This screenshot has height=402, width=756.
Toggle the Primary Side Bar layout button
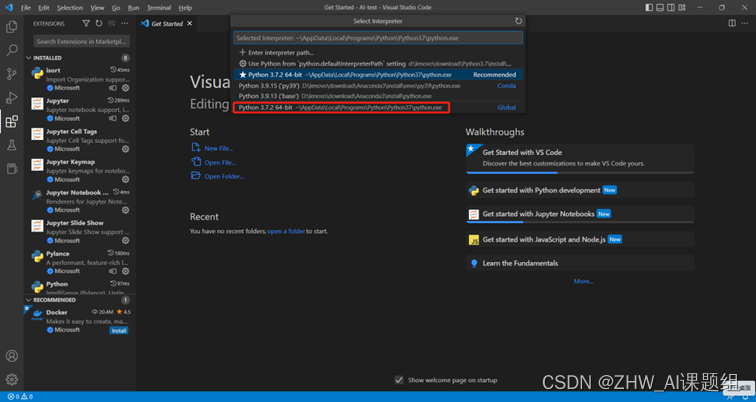[649, 7]
